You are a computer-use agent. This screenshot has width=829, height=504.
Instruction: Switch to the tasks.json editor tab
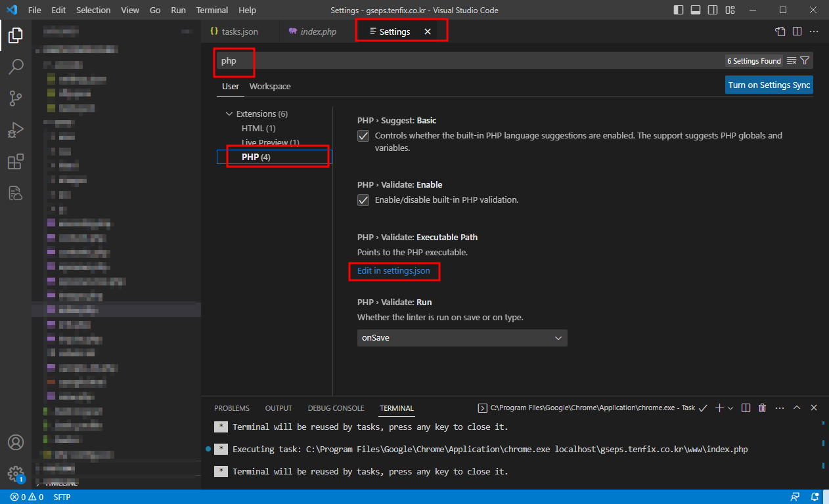tap(240, 31)
